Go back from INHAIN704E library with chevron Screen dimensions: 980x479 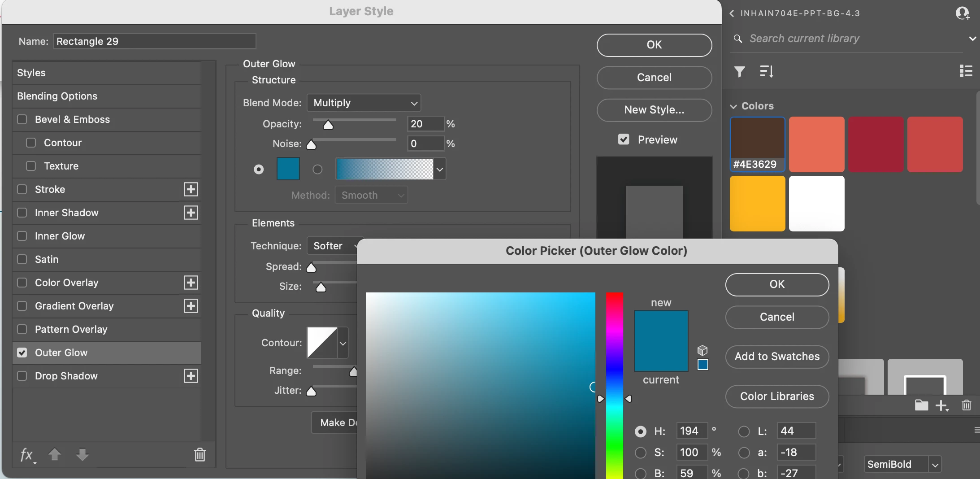point(732,13)
